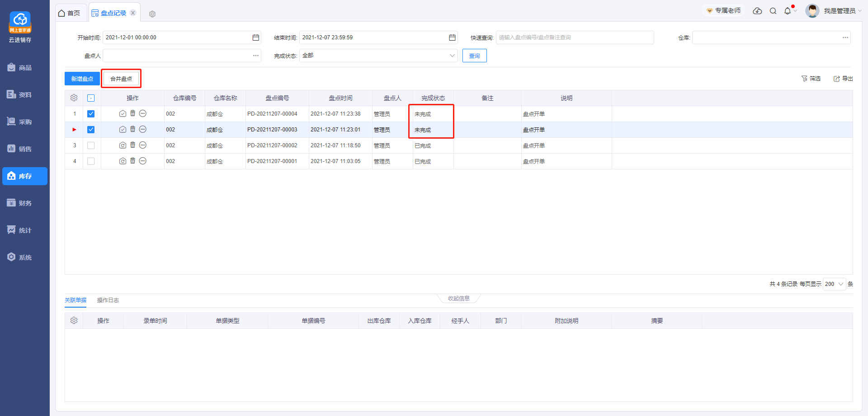The height and width of the screenshot is (416, 868).
Task: Toggle the select-all checkbox in table header
Action: pos(91,98)
